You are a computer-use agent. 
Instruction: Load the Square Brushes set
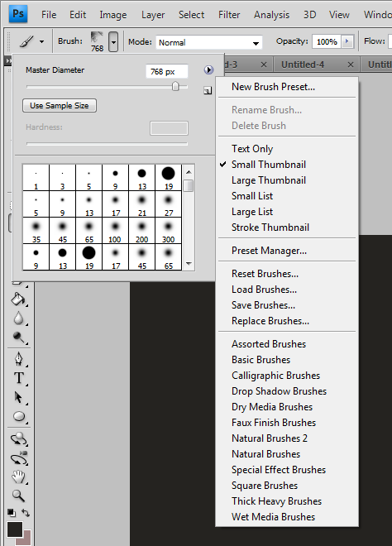pos(287,486)
